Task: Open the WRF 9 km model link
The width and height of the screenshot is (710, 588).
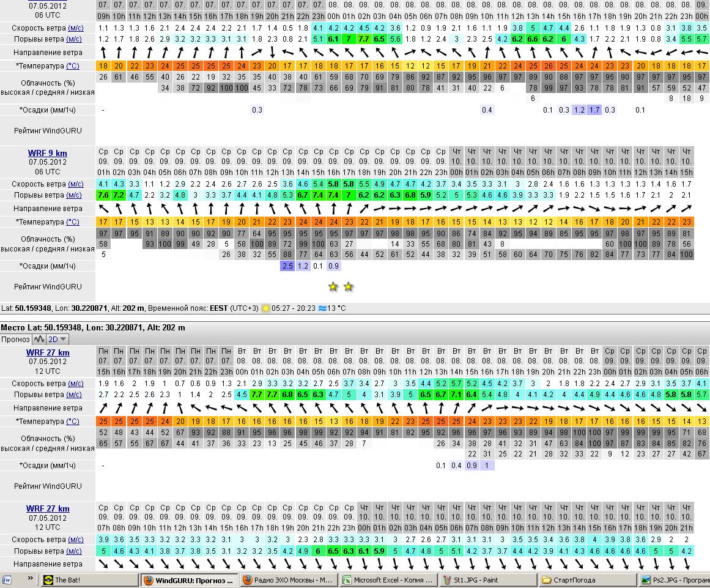Action: coord(48,153)
